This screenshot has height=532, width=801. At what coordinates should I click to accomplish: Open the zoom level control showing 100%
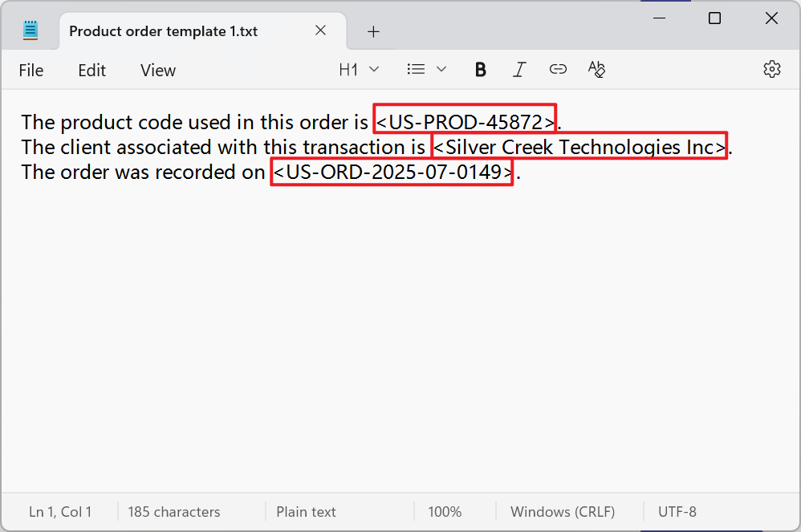[445, 511]
